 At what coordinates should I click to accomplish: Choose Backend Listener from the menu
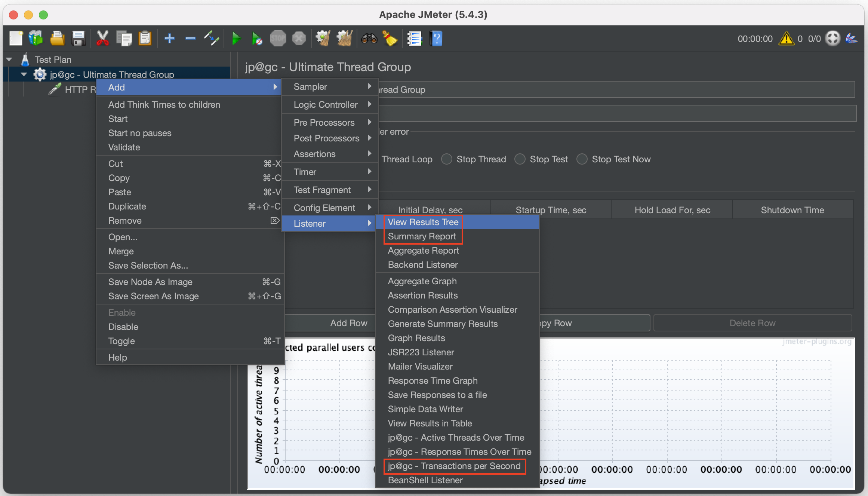(x=458, y=265)
